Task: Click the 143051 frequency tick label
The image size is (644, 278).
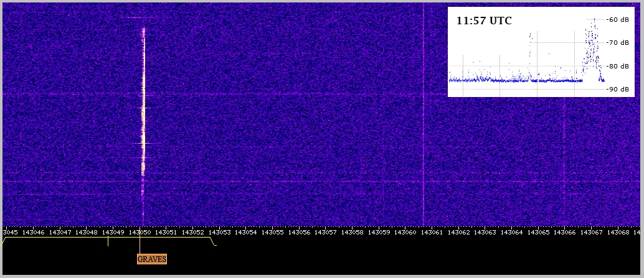Action: click(166, 232)
